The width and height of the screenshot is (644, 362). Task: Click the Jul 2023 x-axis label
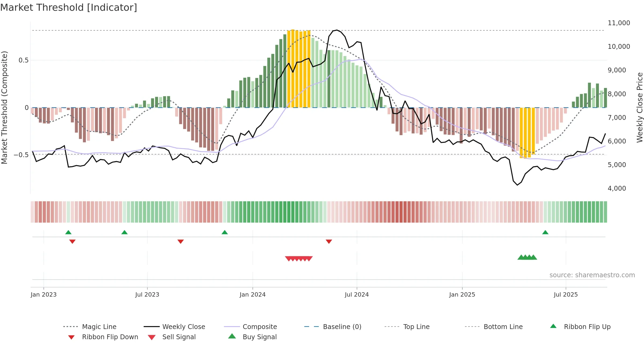click(147, 294)
